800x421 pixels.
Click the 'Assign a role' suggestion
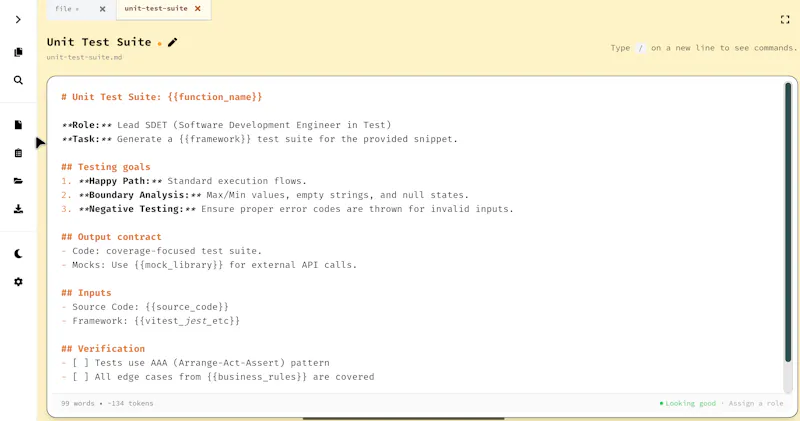pyautogui.click(x=756, y=403)
